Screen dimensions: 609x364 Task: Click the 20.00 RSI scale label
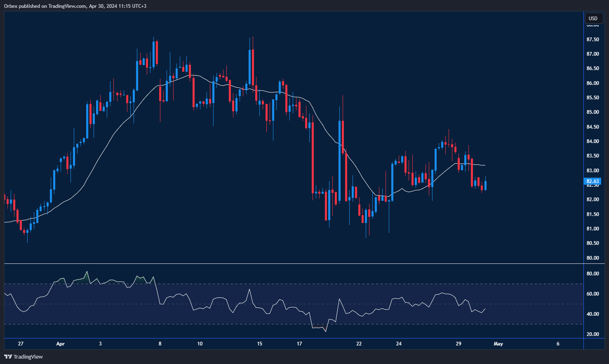click(x=593, y=334)
